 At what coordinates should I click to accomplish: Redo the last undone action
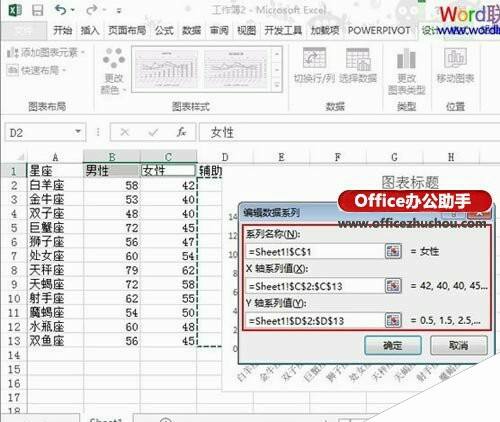coord(91,10)
